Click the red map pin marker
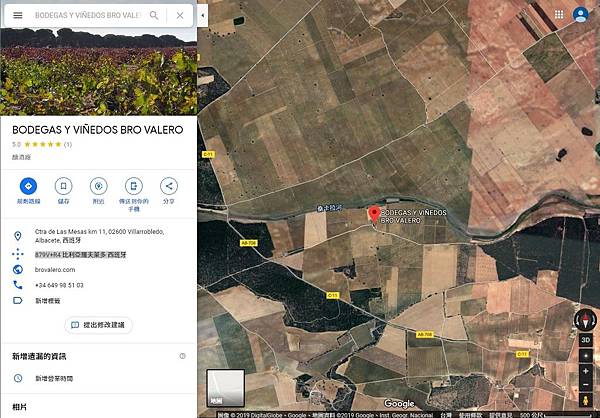This screenshot has height=418, width=600. (374, 214)
